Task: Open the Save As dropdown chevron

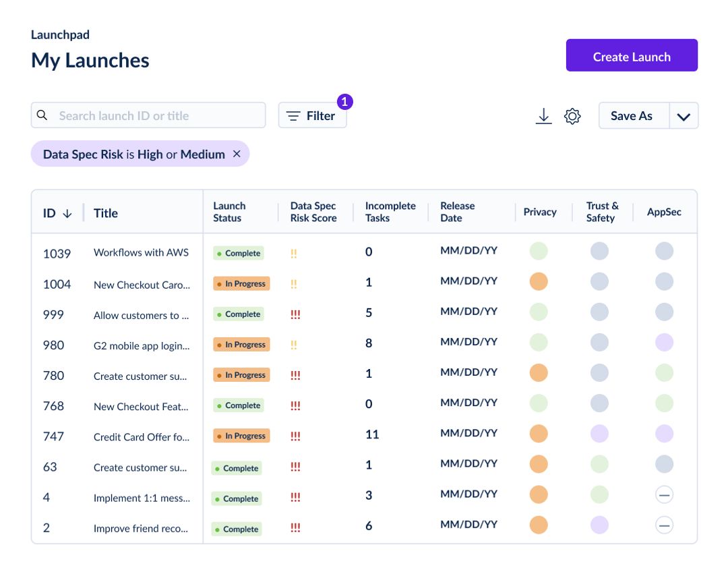Action: pos(684,115)
